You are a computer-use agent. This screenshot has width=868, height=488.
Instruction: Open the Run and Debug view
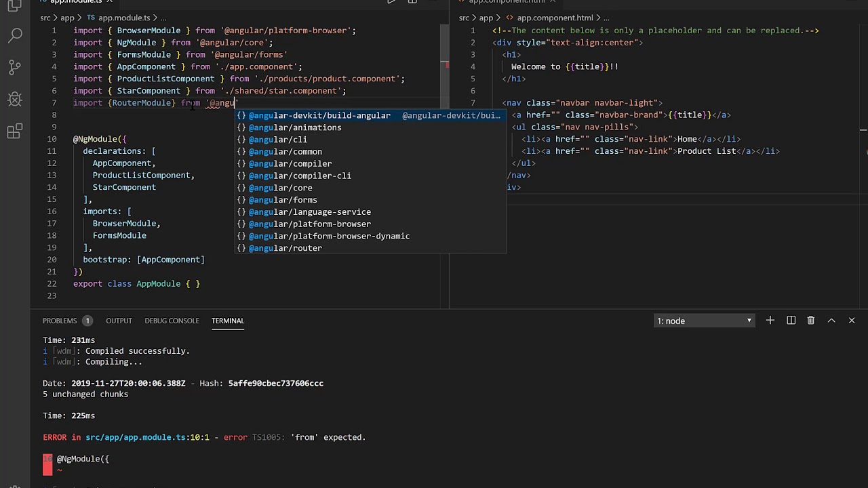point(15,100)
